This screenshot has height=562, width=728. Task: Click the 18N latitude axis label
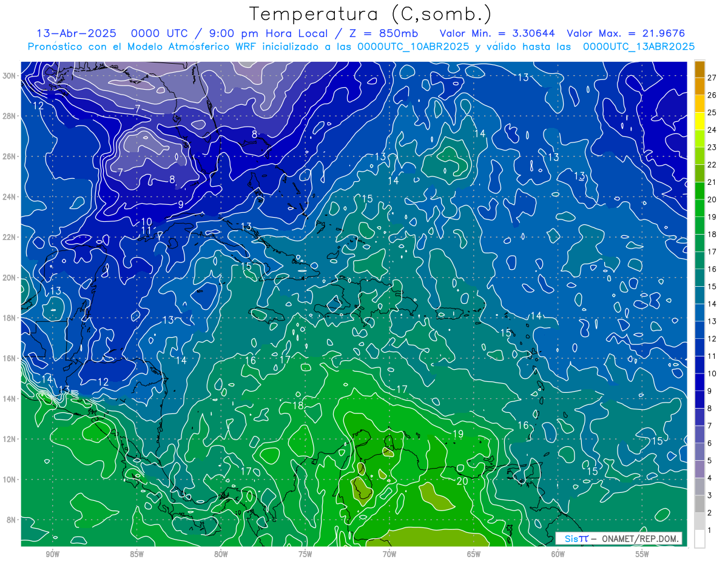tap(10, 318)
